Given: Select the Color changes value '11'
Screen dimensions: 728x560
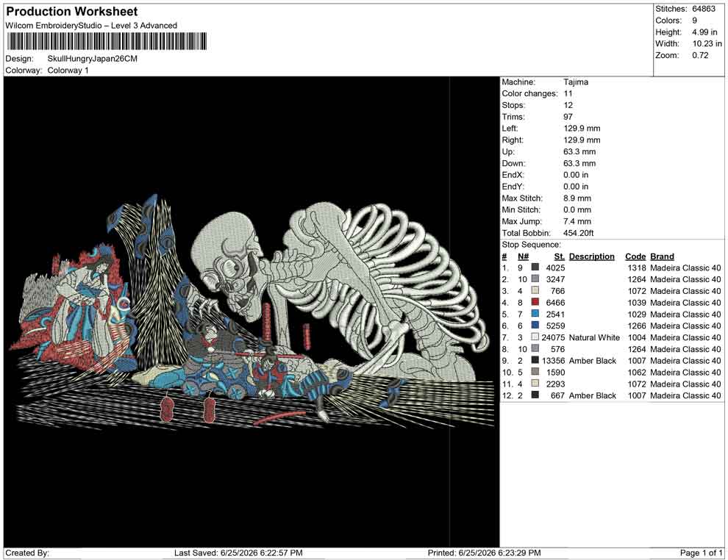Looking at the screenshot, I should [x=568, y=94].
